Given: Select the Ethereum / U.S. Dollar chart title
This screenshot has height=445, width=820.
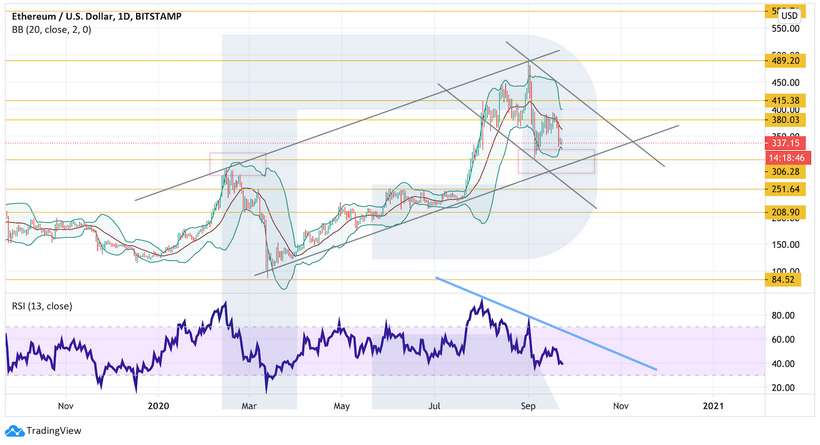Looking at the screenshot, I should [x=97, y=17].
